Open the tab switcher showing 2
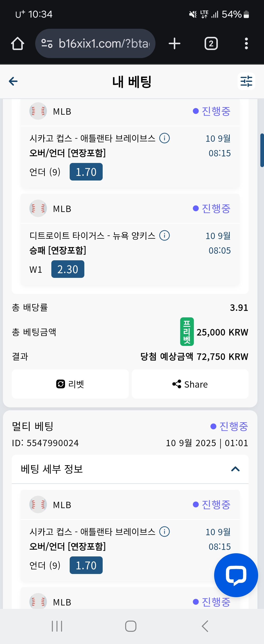264x644 pixels. [x=211, y=43]
